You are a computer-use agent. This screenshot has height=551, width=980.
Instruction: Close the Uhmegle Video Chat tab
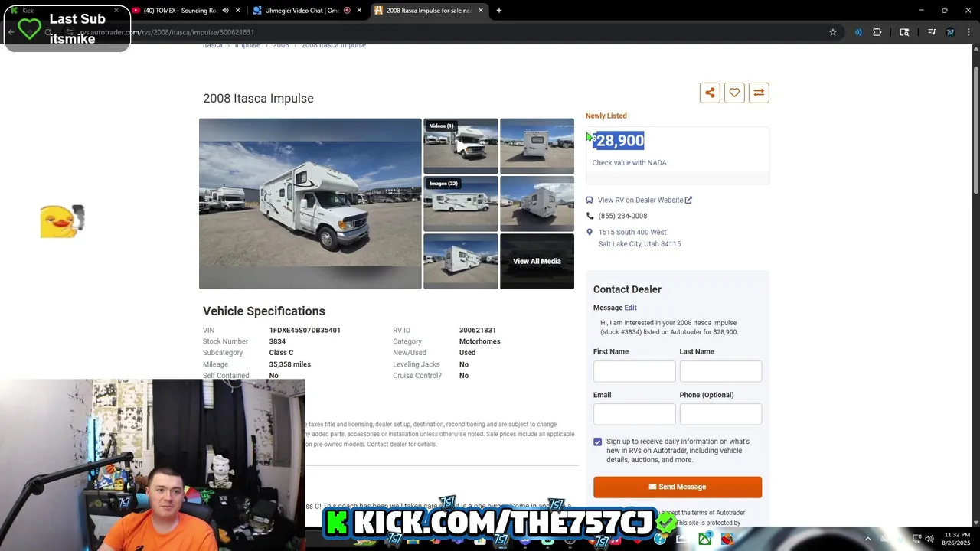360,11
